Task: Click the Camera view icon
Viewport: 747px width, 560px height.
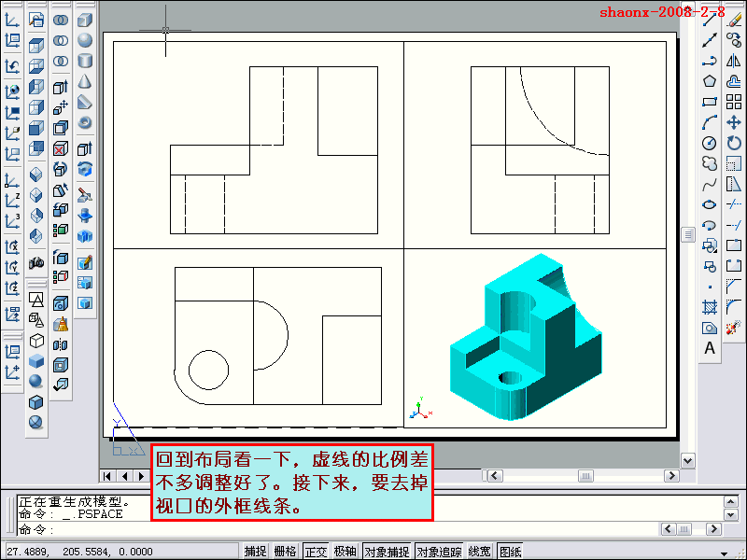Action: click(x=36, y=263)
